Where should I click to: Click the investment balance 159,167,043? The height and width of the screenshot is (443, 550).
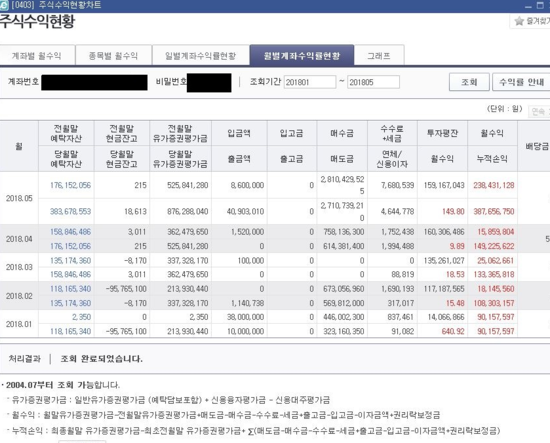tap(444, 185)
